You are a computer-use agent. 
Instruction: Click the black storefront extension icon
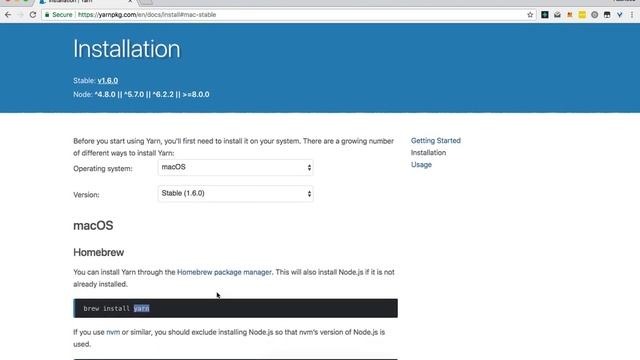(x=607, y=15)
